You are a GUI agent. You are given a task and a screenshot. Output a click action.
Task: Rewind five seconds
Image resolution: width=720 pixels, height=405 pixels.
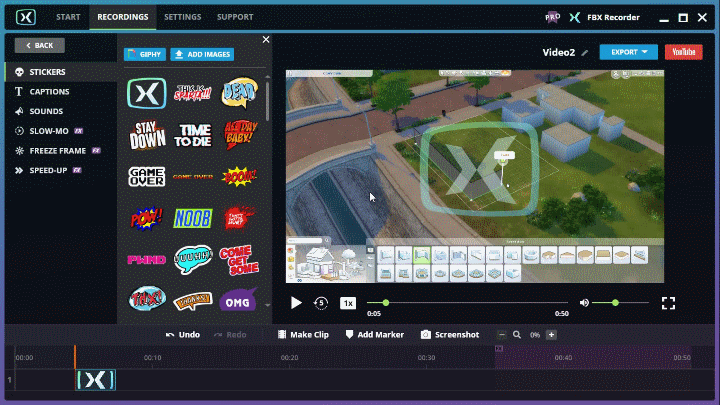click(321, 303)
